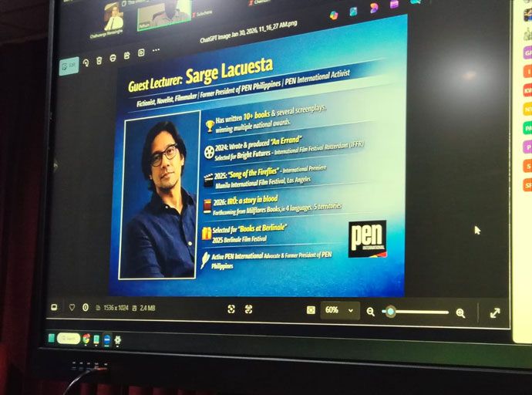Click the Edit button in Photos toolbar
Screen dimensions: 532x395
point(69,66)
